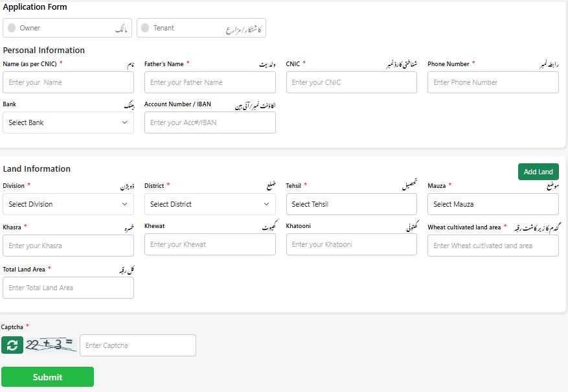Click the Khewat input field
The image size is (568, 392).
[210, 244]
